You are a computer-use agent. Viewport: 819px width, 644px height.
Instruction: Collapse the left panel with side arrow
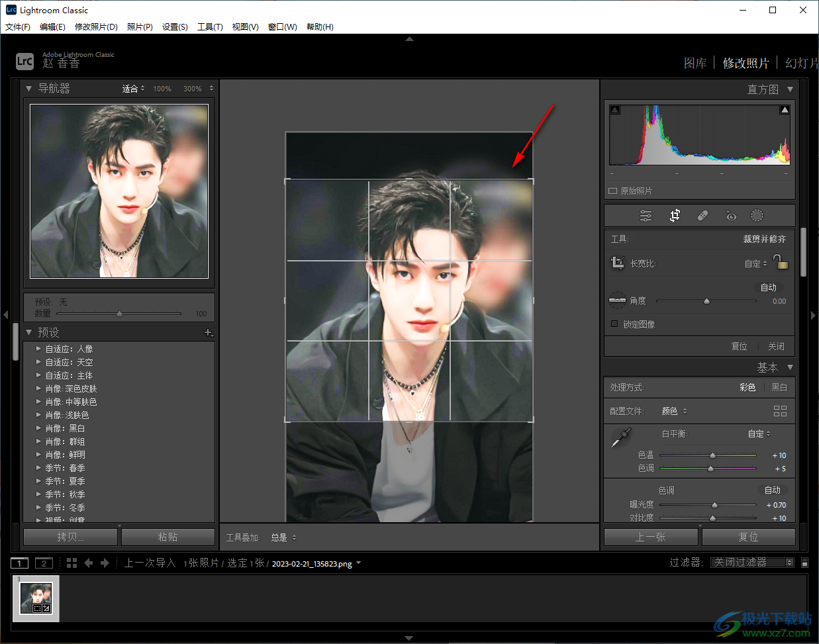coord(5,314)
